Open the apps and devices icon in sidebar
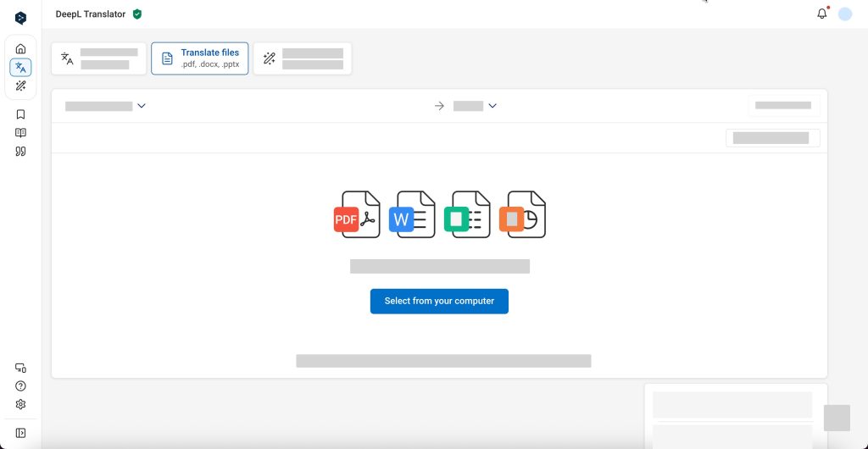The image size is (868, 449). 20,368
